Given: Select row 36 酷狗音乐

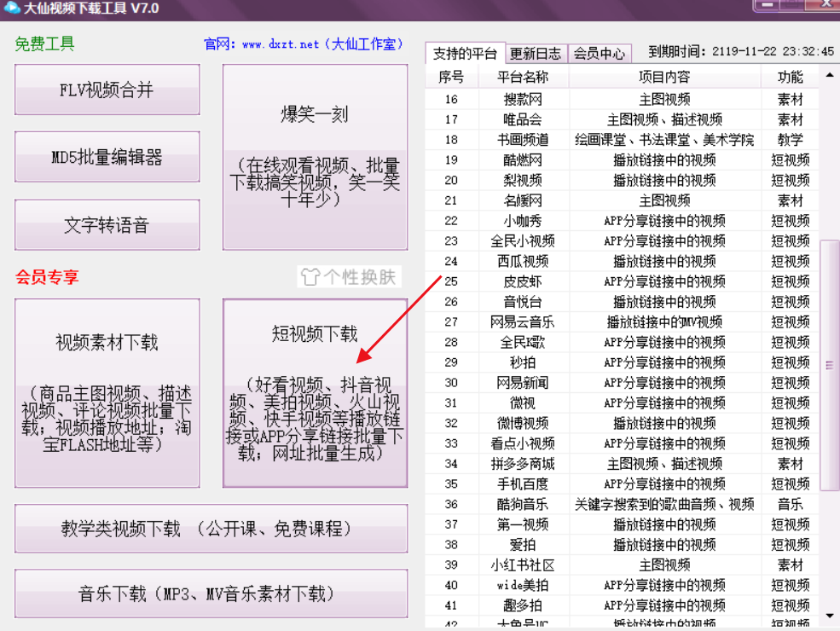Looking at the screenshot, I should [622, 504].
